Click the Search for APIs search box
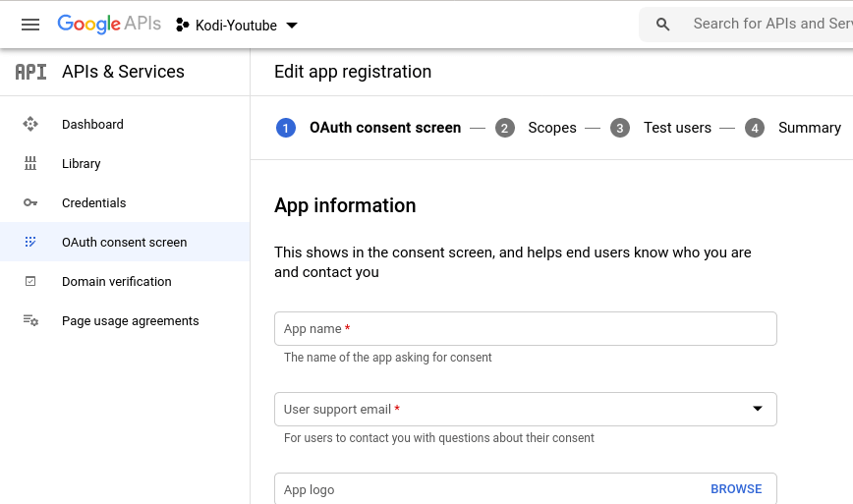 (767, 25)
